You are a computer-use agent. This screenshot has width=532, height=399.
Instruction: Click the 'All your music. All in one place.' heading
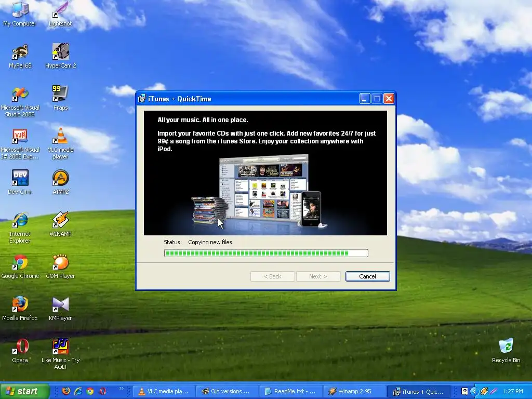(203, 120)
